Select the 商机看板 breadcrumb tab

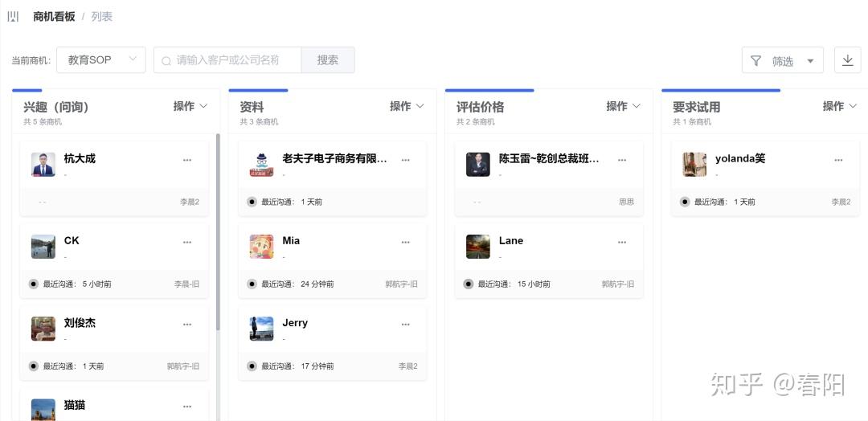point(54,17)
